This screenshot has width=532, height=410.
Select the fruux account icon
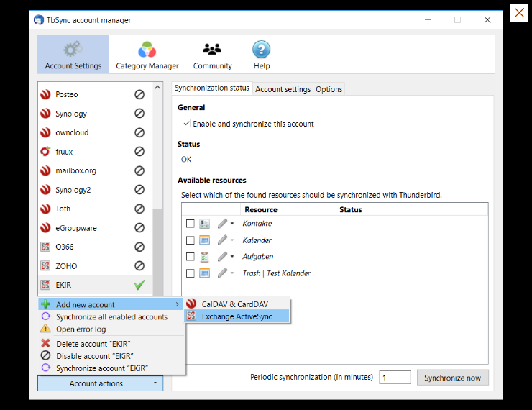click(x=45, y=151)
